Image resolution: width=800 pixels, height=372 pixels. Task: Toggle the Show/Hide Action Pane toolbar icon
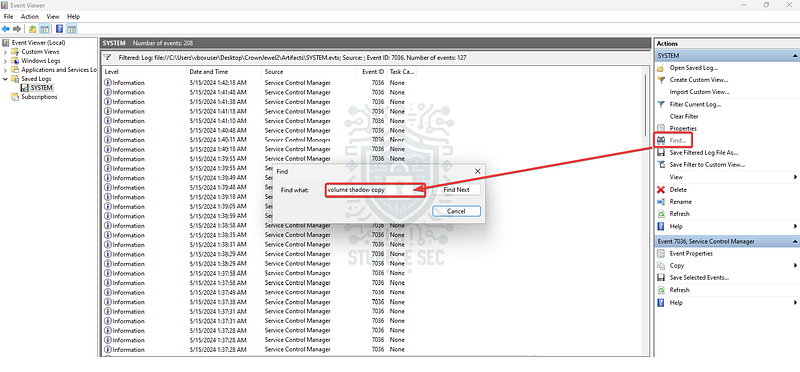coord(71,29)
